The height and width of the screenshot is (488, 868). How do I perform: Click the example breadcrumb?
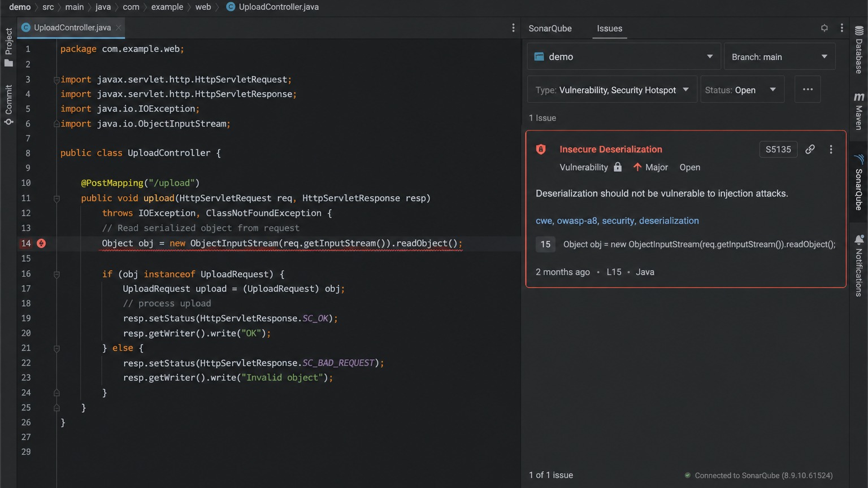(167, 7)
